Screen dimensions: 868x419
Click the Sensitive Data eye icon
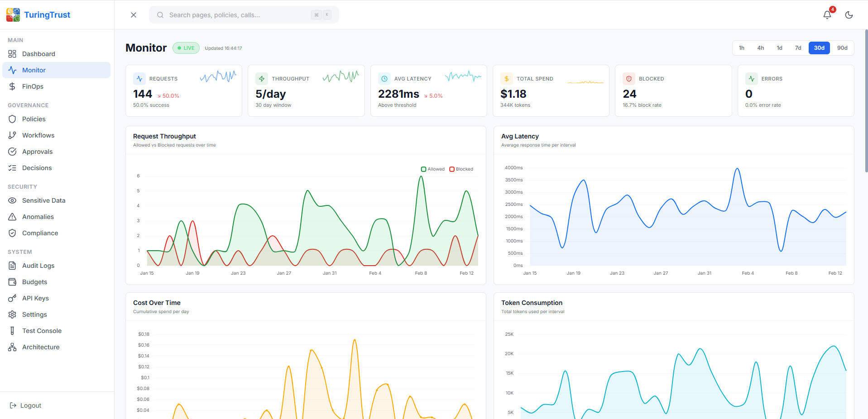click(x=13, y=200)
